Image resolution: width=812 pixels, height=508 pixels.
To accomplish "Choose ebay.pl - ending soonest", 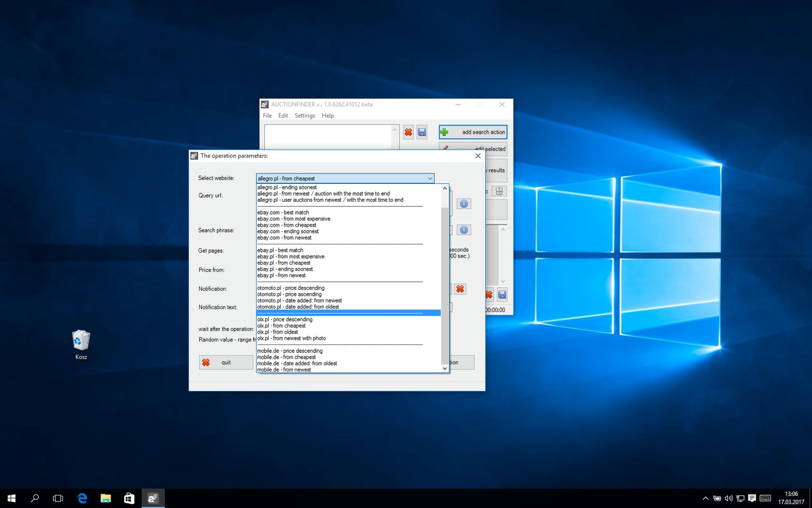I will click(x=348, y=269).
